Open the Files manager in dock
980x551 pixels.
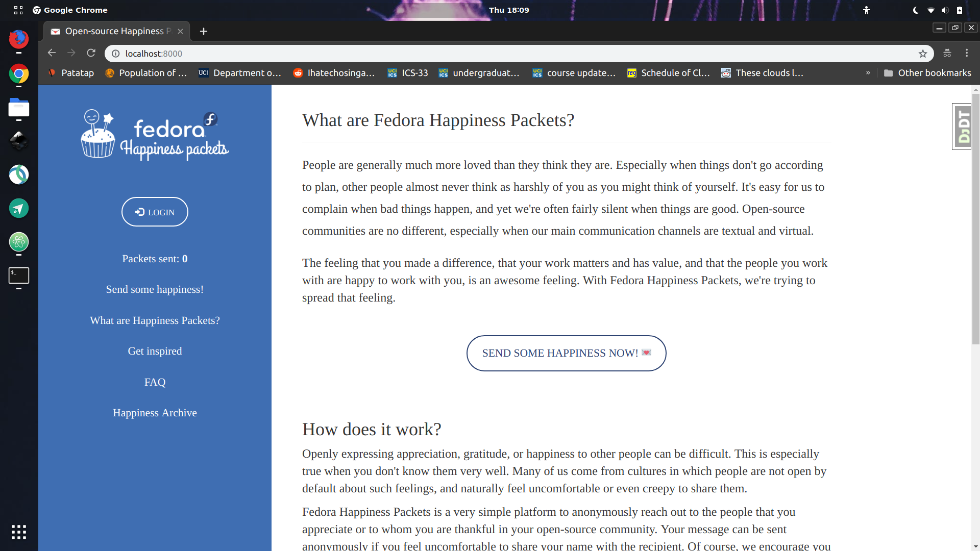tap(19, 108)
